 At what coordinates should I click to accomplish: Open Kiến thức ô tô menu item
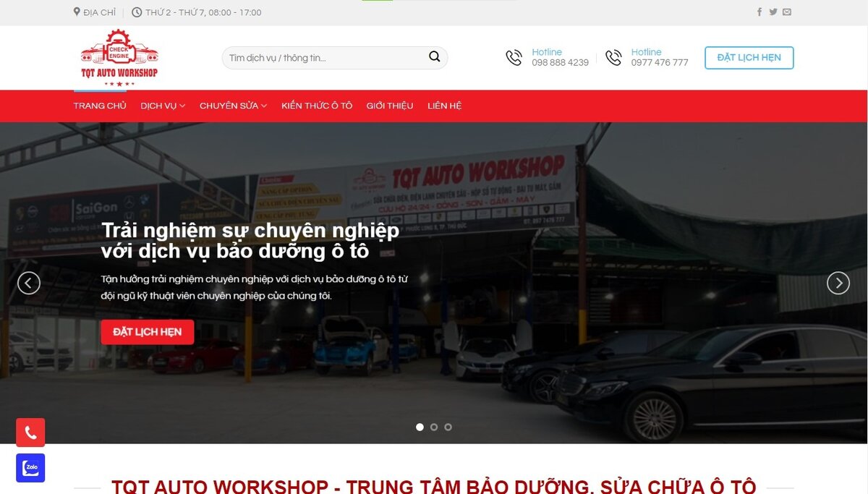[317, 106]
